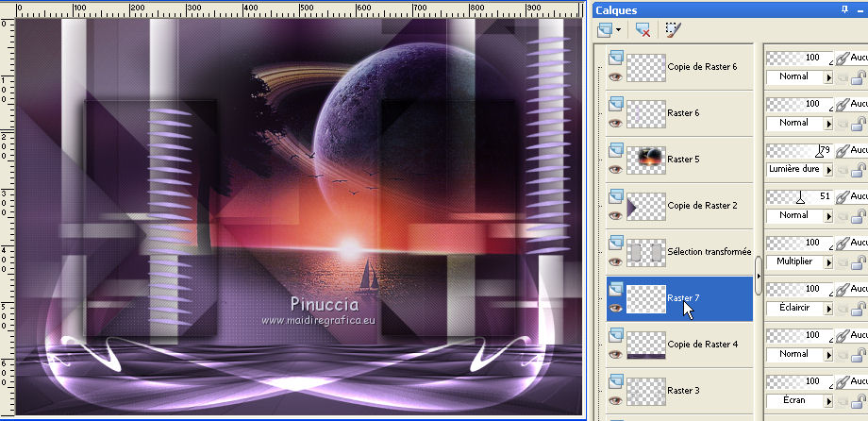This screenshot has height=421, width=868.
Task: Collapse layers pane using the splitter arrow handle
Action: (x=759, y=276)
